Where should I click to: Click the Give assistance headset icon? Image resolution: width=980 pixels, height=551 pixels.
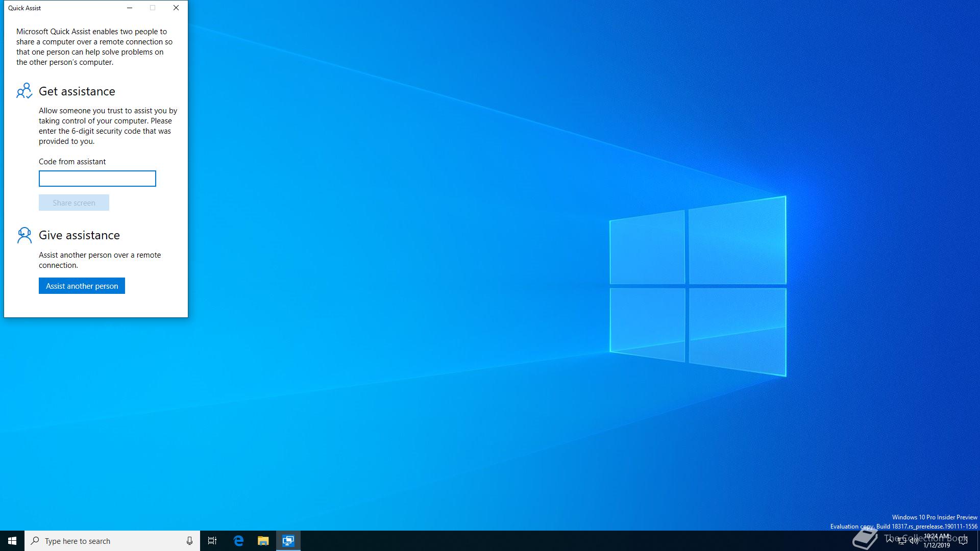pos(24,235)
